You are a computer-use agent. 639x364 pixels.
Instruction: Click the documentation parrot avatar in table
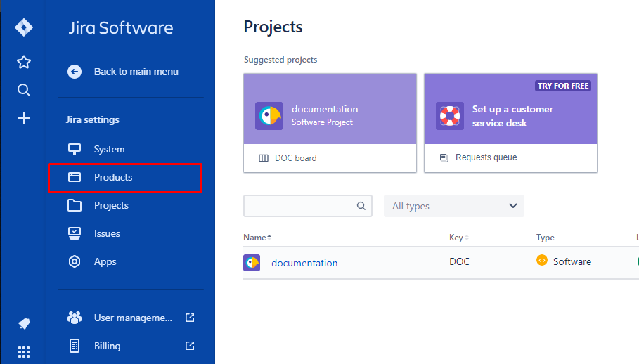252,263
